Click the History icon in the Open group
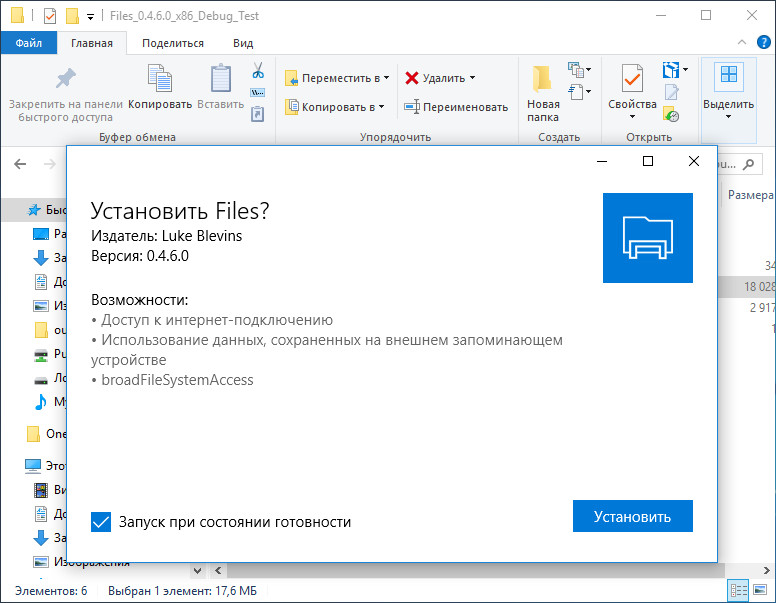Image resolution: width=776 pixels, height=603 pixels. 671,114
